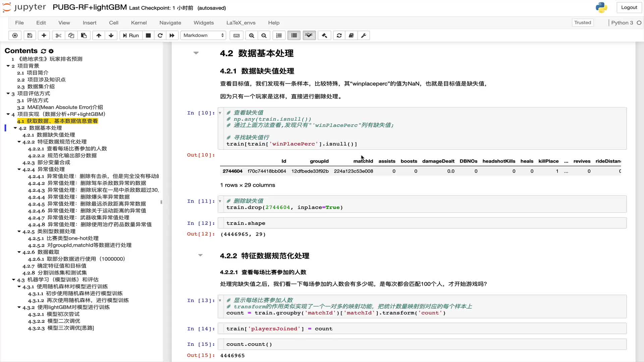Click the Python logo icon

click(x=601, y=7)
